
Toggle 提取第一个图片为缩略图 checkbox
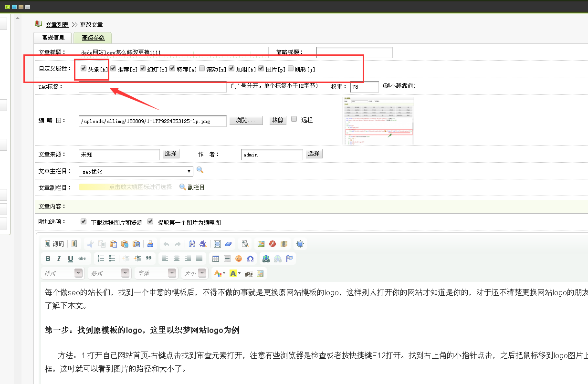pyautogui.click(x=150, y=222)
